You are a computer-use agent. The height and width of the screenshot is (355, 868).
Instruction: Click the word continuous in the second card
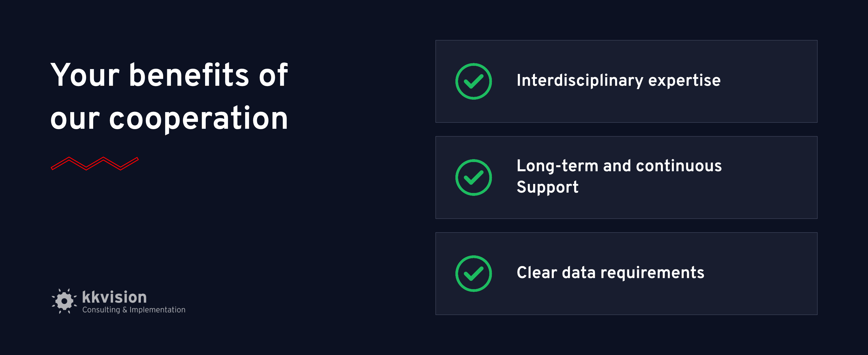[679, 166]
